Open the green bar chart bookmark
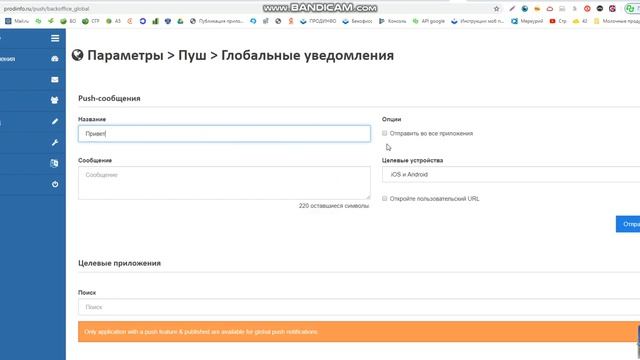The height and width of the screenshot is (360, 640). 155,21
